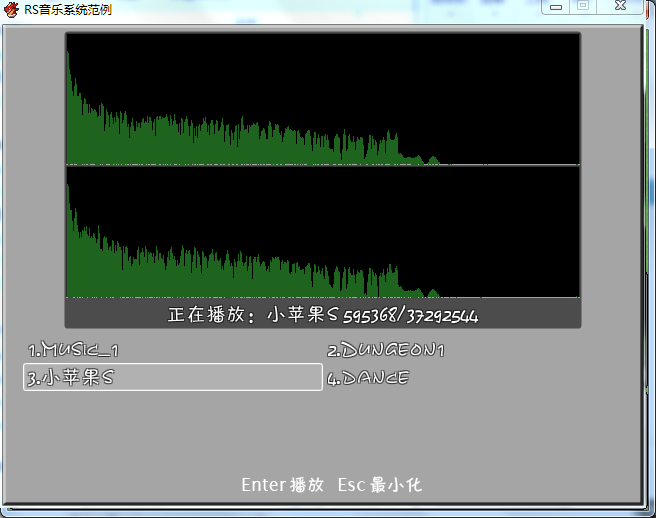Click the Esc 最小化 hint text
Viewport: 656px width, 518px height.
tap(379, 485)
